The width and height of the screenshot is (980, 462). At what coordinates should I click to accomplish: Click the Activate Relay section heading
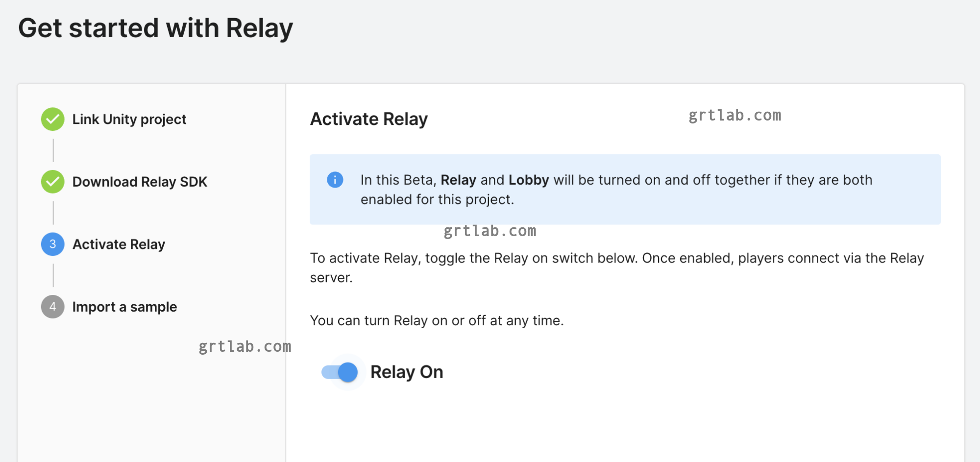coord(368,119)
